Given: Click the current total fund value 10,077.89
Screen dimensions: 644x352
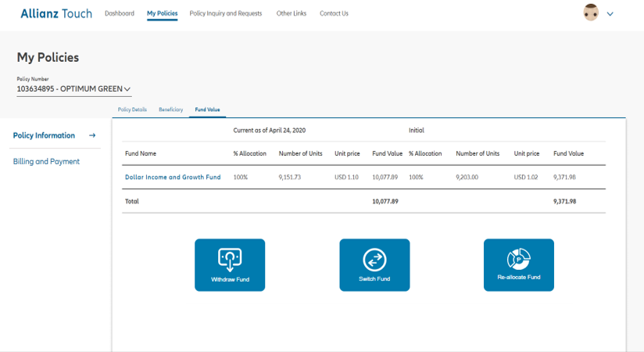Looking at the screenshot, I should 385,201.
